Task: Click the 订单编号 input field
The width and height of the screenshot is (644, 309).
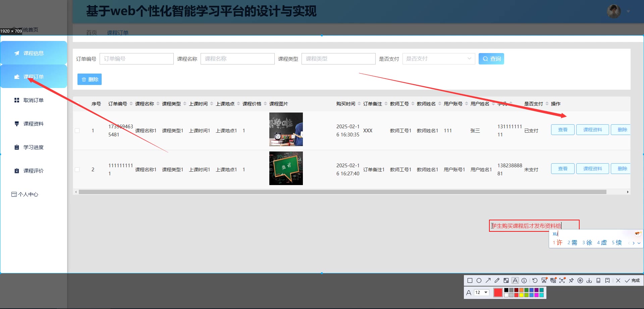Action: coord(137,59)
